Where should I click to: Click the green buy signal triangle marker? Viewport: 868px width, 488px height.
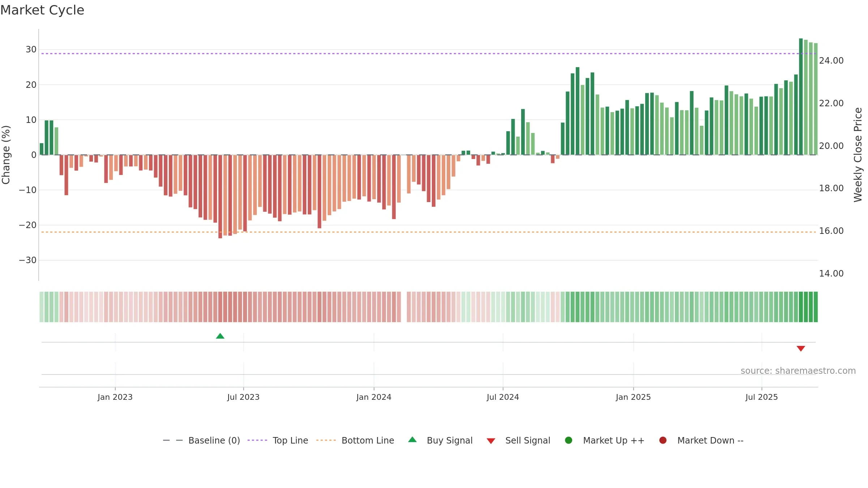coord(220,336)
